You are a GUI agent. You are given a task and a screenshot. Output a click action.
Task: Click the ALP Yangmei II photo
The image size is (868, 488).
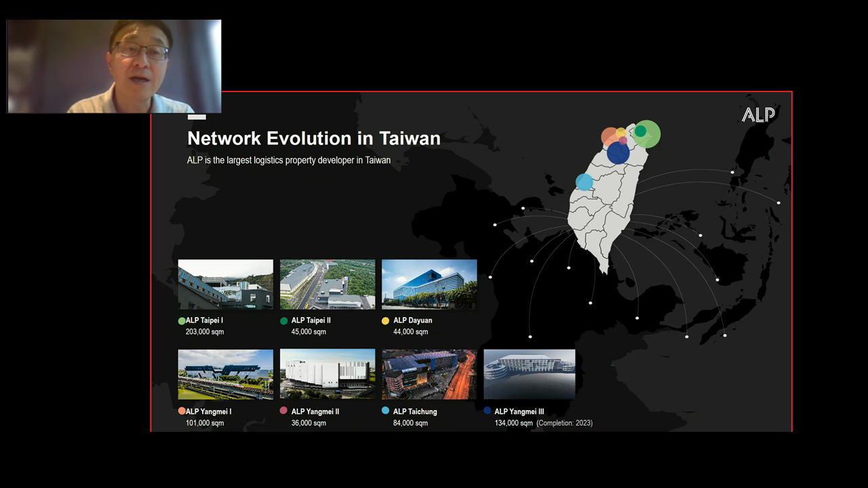tap(328, 374)
